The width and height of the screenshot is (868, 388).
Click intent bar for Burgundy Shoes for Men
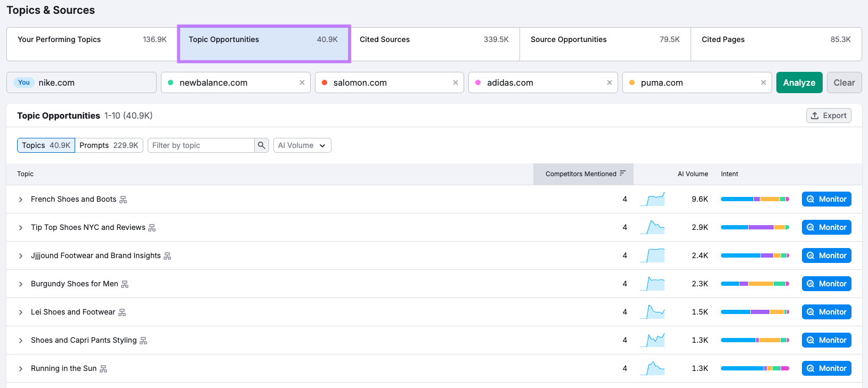tap(755, 284)
